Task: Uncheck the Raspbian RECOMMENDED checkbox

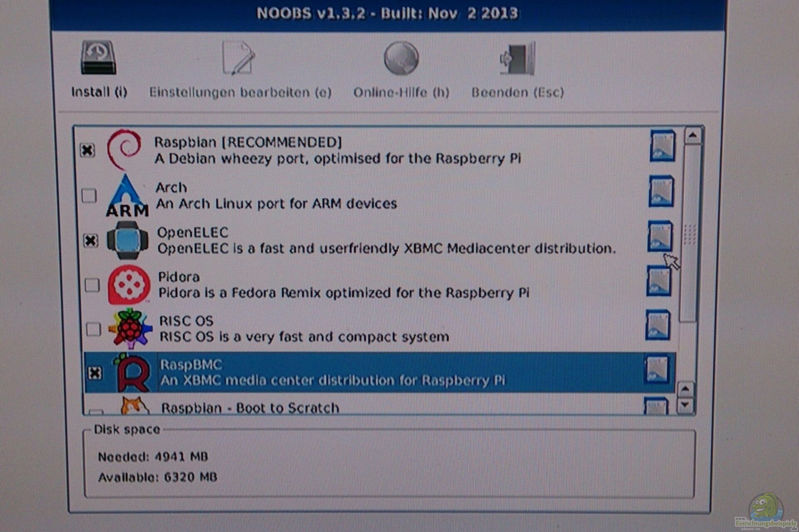Action: [x=87, y=150]
